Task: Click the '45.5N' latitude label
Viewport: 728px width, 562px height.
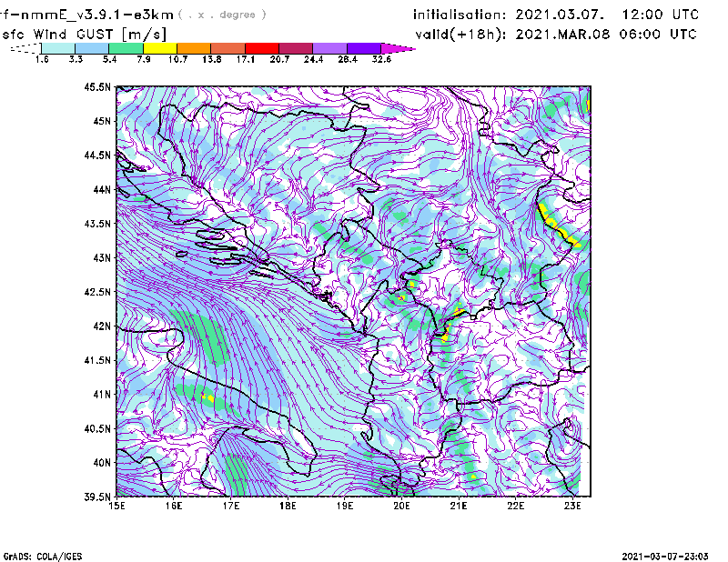Action: click(97, 86)
